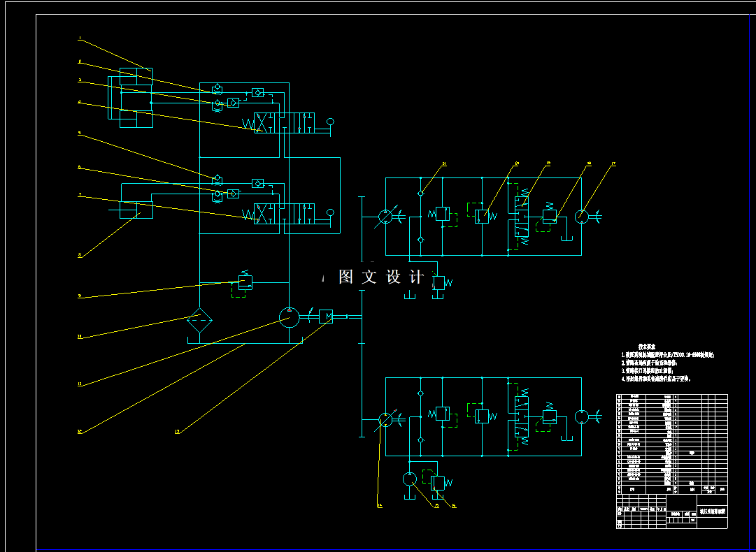
Task: Click the throttle valve in the lower-right circuit
Action: pos(549,416)
